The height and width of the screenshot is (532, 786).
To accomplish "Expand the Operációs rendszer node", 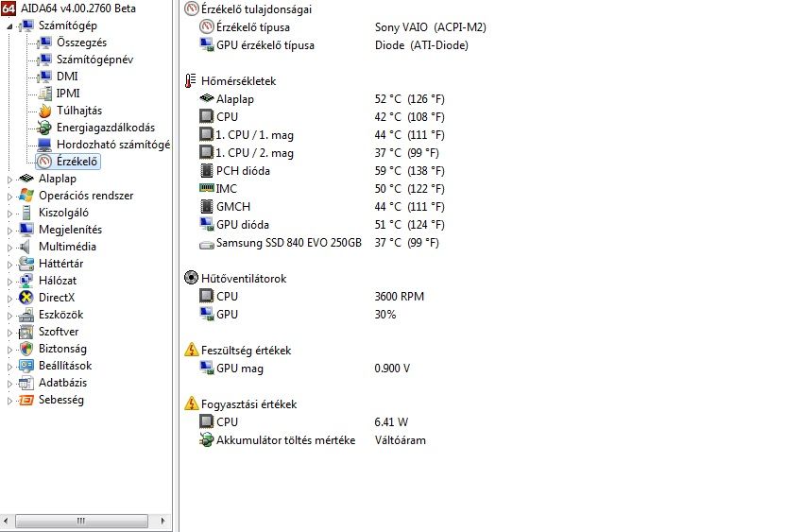I will click(x=9, y=196).
